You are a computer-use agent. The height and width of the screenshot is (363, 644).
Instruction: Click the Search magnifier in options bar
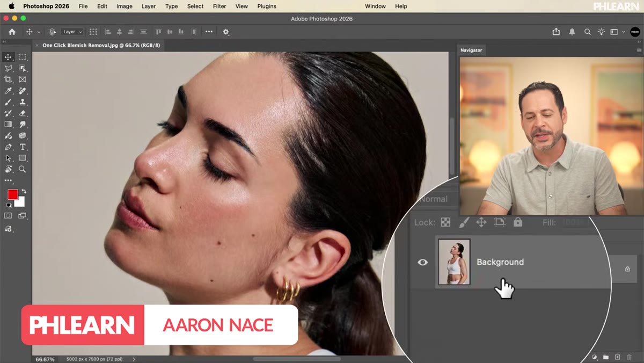click(587, 32)
